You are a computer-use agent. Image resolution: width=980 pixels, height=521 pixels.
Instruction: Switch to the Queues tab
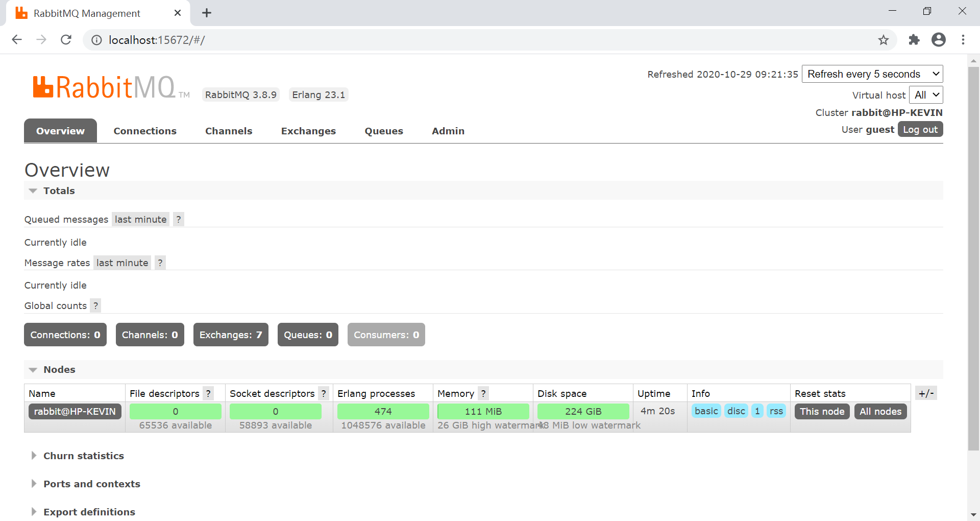[x=384, y=131]
